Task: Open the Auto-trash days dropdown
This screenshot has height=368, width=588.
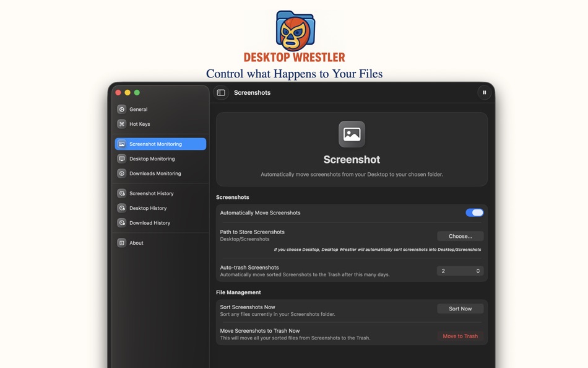Action: pos(460,271)
